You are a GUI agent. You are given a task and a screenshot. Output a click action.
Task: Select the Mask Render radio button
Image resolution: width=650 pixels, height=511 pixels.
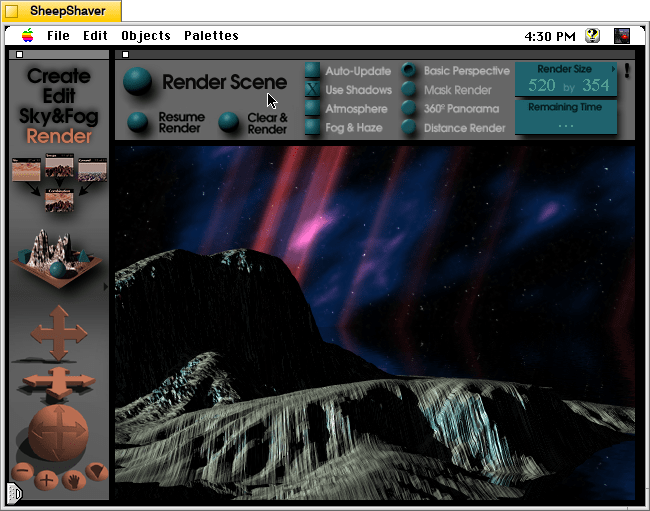pyautogui.click(x=409, y=89)
